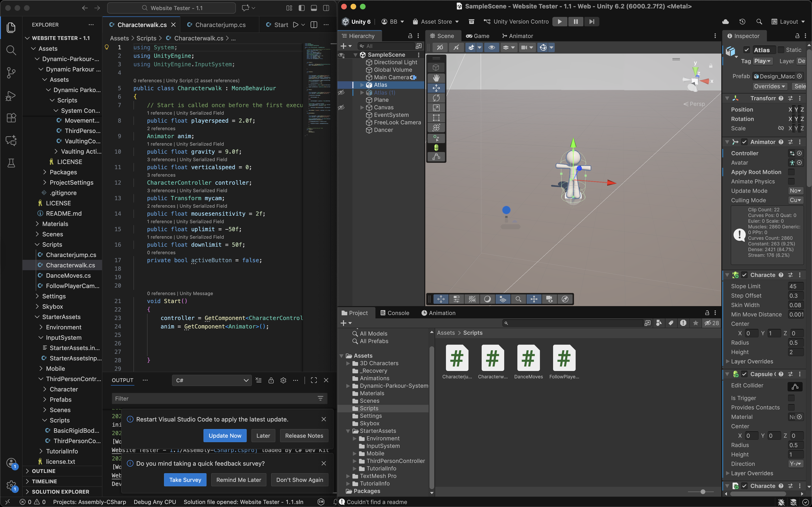This screenshot has height=507, width=812.
Task: Click Remind Me Later button
Action: (x=238, y=480)
